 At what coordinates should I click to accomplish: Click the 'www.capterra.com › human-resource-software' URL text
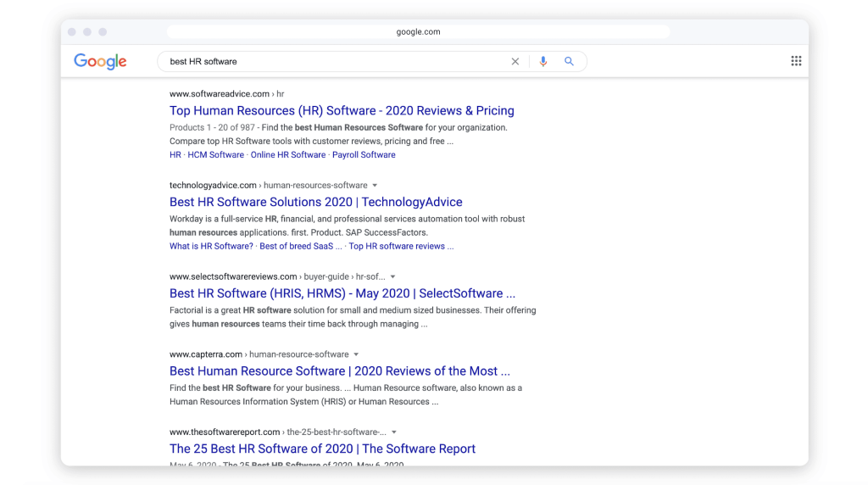[259, 354]
